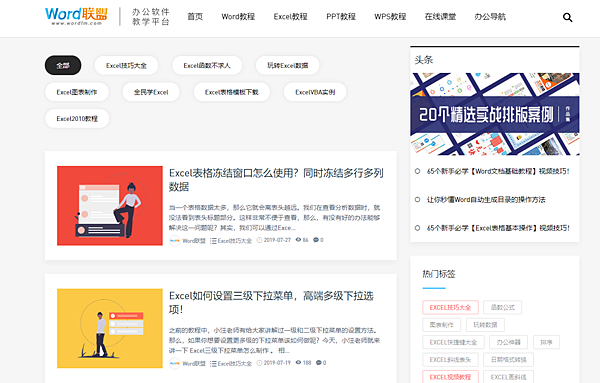This screenshot has width=600, height=383.
Task: Click comment bubble icon on 三级下拉菜单 article
Action: coord(318,362)
